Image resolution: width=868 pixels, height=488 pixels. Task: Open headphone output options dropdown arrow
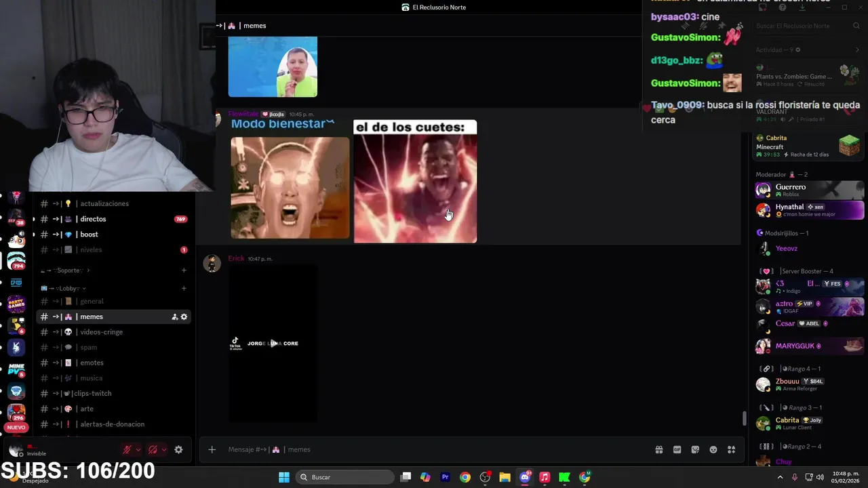click(x=164, y=449)
